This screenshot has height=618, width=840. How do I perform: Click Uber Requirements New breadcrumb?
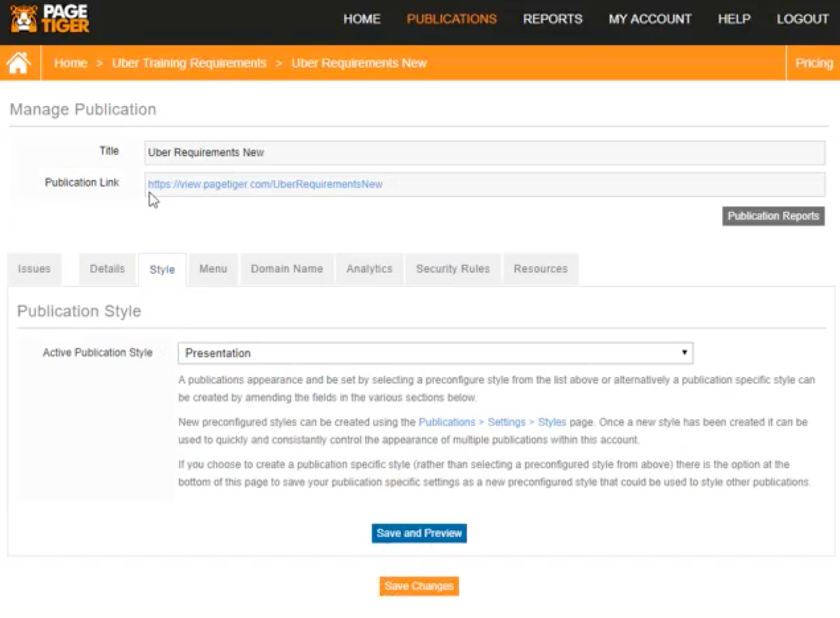[x=359, y=63]
